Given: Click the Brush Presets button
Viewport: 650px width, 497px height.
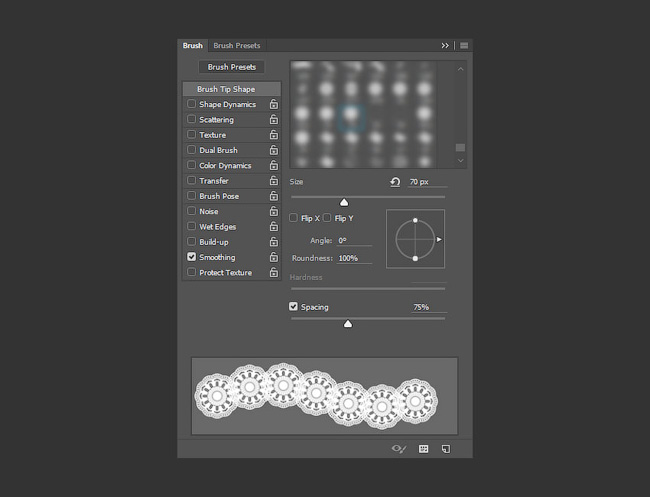Looking at the screenshot, I should 231,67.
